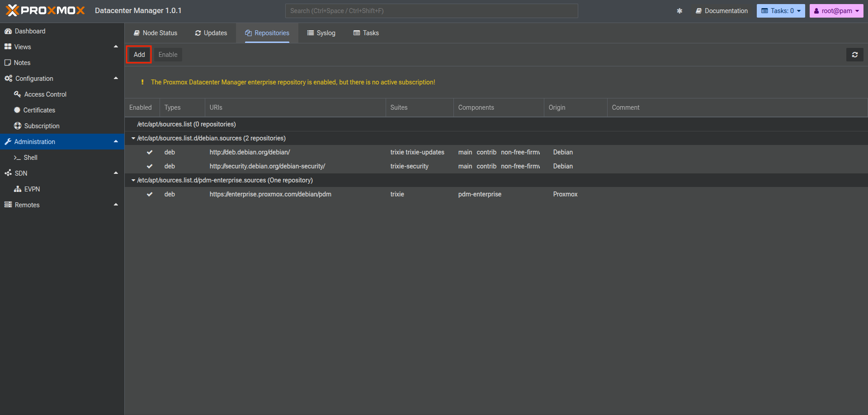Screen dimensions: 868x415
Task: Open the Tasks: 0 dropdown
Action: (x=781, y=11)
